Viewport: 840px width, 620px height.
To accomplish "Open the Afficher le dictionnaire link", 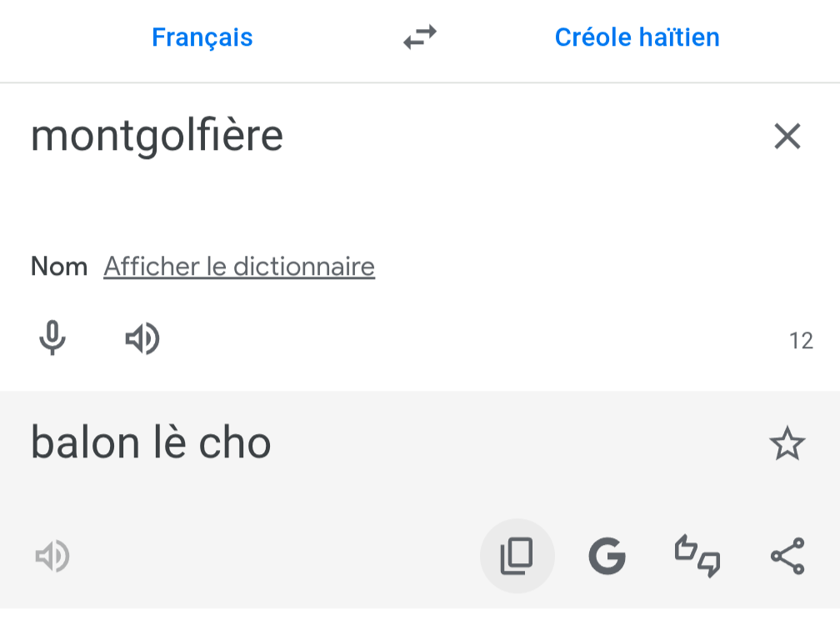I will 239,267.
